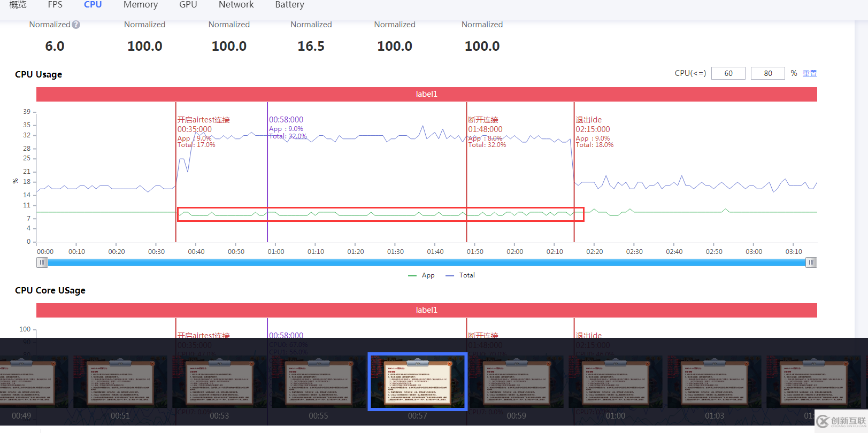Click the 01:00 label on the time axis
The image size is (868, 433).
[x=276, y=251]
